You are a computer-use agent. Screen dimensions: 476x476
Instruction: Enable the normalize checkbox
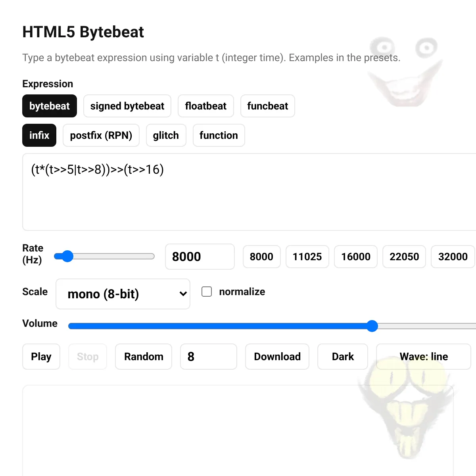point(207,292)
